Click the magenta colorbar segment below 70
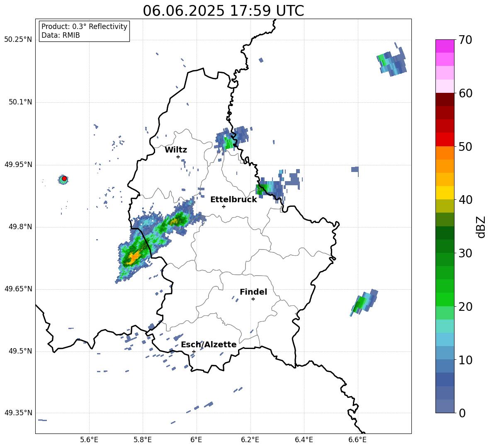 [x=445, y=46]
